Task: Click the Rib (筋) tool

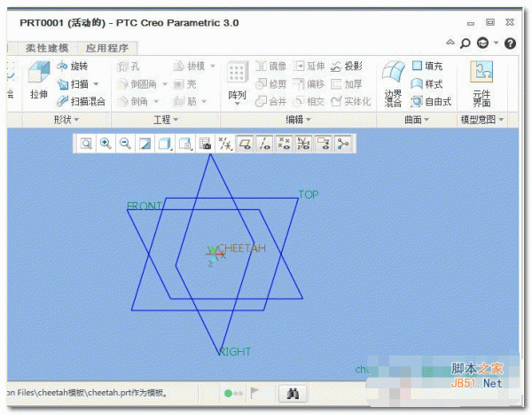Action: 185,101
